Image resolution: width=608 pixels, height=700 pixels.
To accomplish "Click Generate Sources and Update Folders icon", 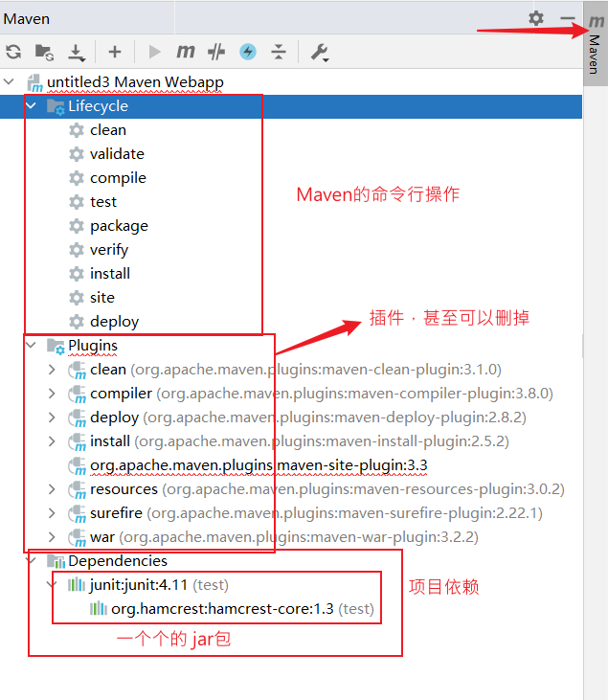I will click(44, 52).
